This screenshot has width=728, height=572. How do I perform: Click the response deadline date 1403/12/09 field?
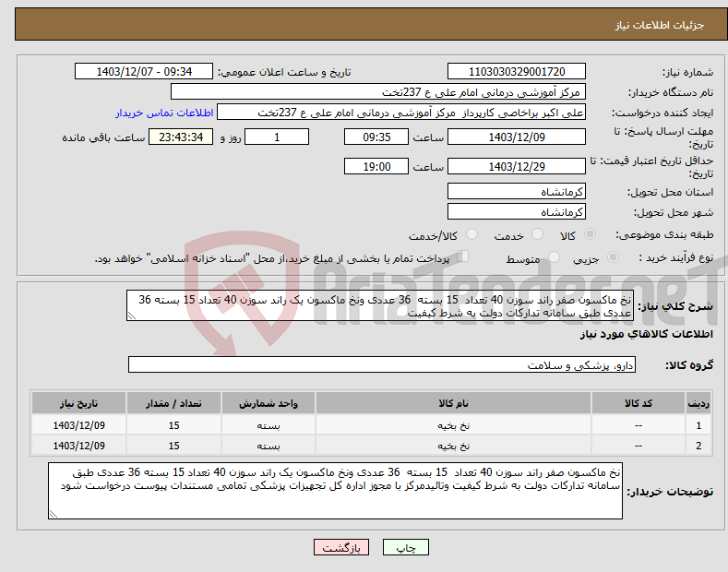coord(517,137)
